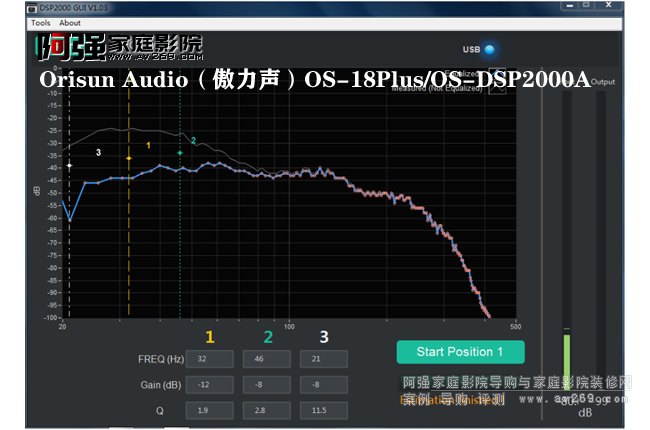Open the Tools menu
This screenshot has width=650, height=430.
[x=40, y=22]
